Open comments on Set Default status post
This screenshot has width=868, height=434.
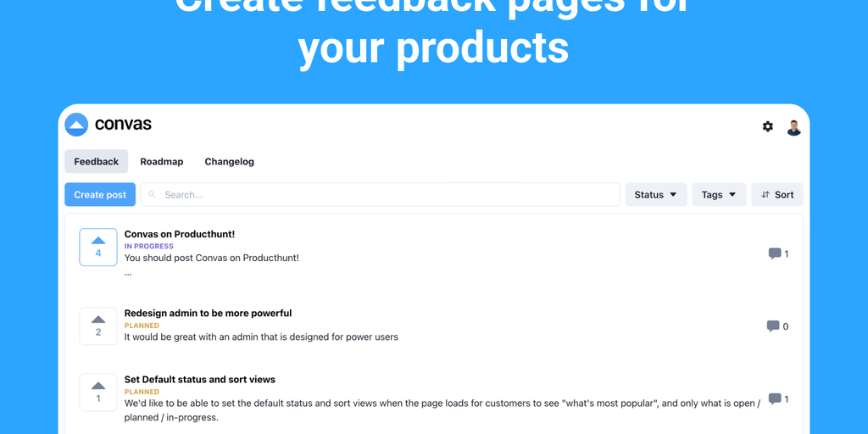coord(775,399)
